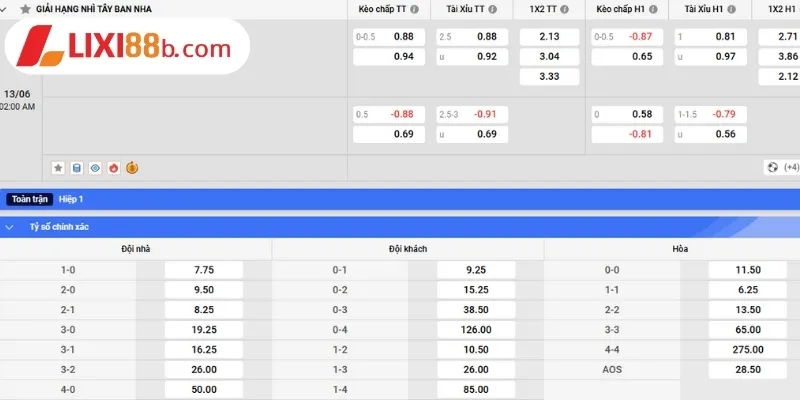Switch to the Toàn trận tab

tap(30, 199)
